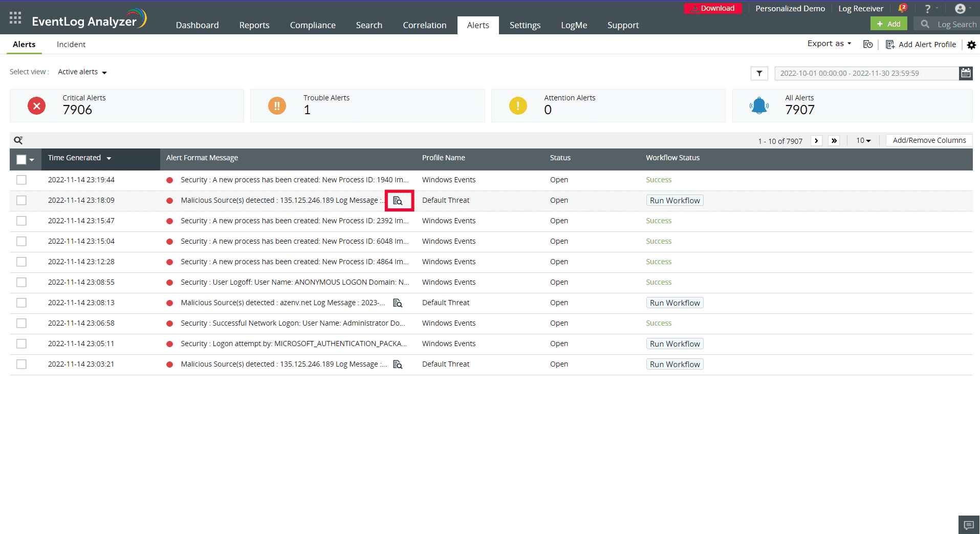
Task: Click Success status for 23:19:44 alert
Action: (659, 180)
